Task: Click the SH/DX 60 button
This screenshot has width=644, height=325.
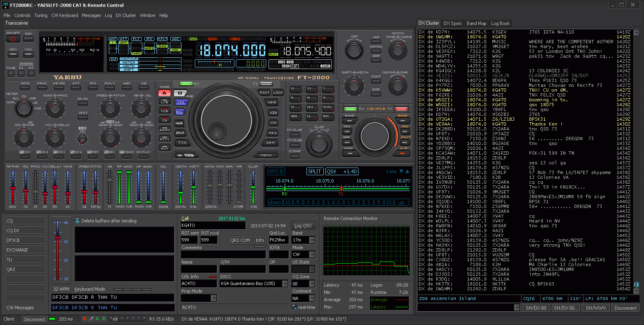Action: pyautogui.click(x=536, y=308)
